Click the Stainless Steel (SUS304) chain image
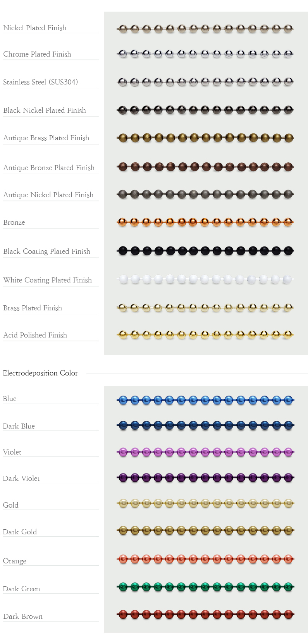The image size is (308, 644). click(205, 82)
